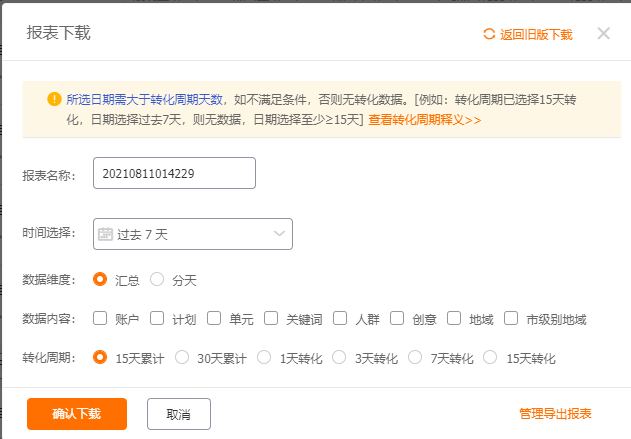Select 7天转化 conversion period radio
Viewport: 631px width, 439px height.
(x=415, y=357)
